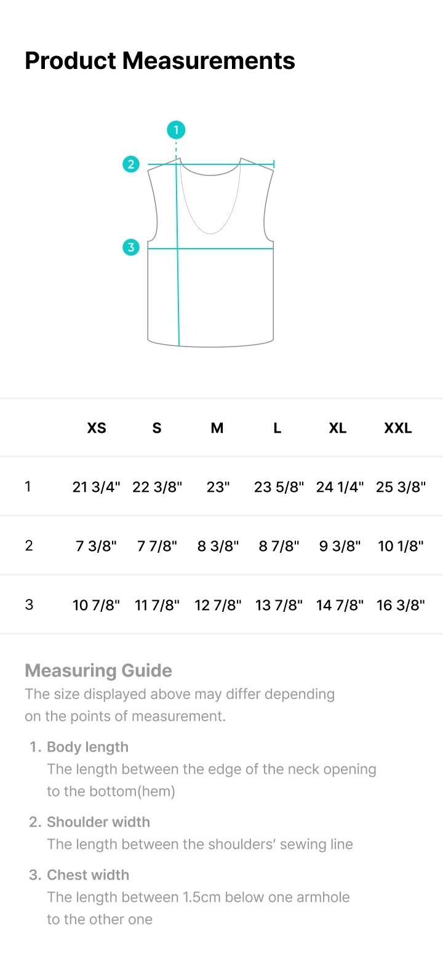Click the teal number 1 marker
This screenshot has height=980, width=443.
click(176, 130)
